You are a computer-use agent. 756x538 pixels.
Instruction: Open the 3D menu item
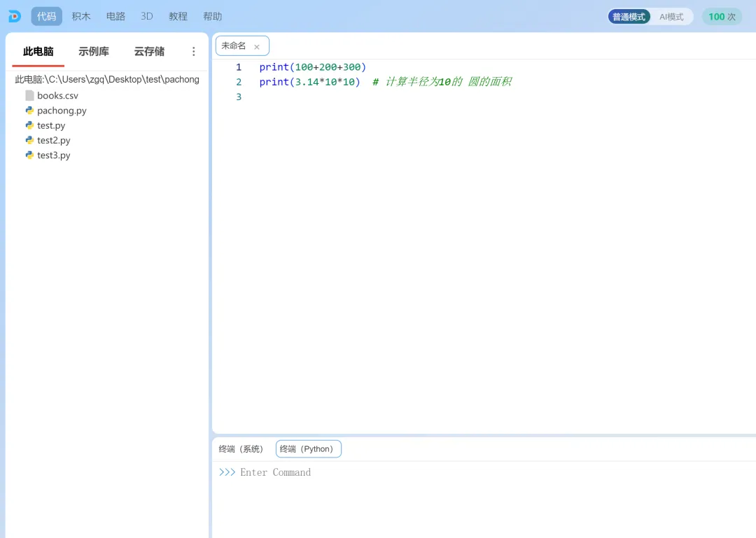(x=147, y=16)
